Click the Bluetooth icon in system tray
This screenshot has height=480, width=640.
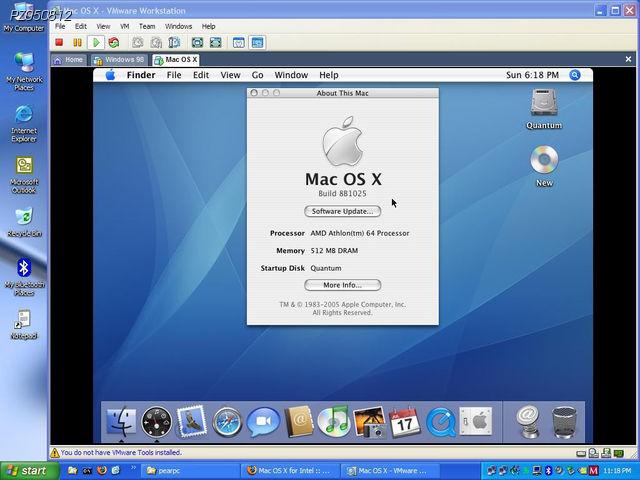548,471
